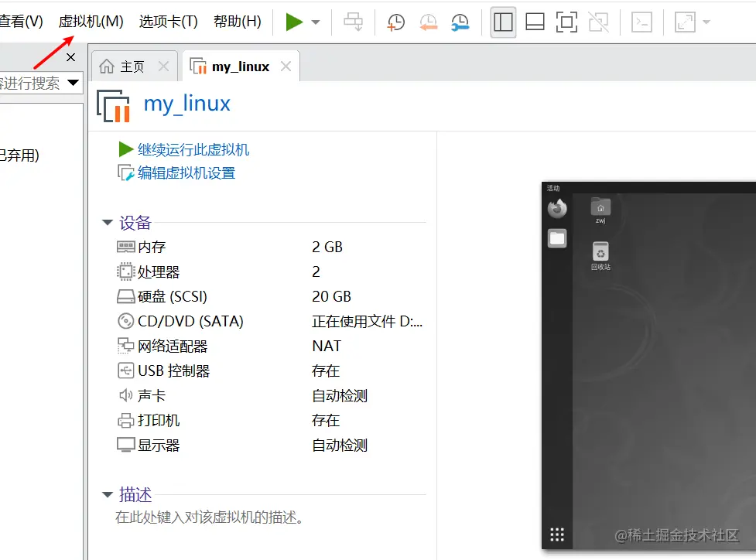Click the my_linux title heading

[187, 104]
